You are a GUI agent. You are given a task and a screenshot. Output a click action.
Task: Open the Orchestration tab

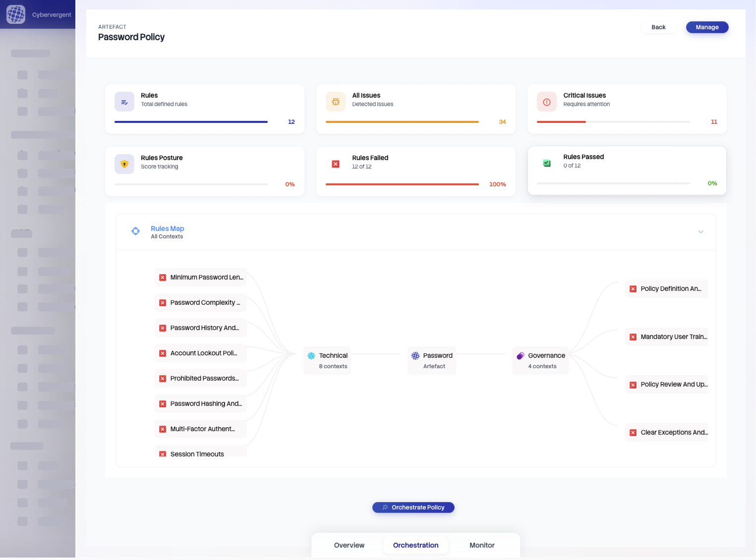(415, 545)
